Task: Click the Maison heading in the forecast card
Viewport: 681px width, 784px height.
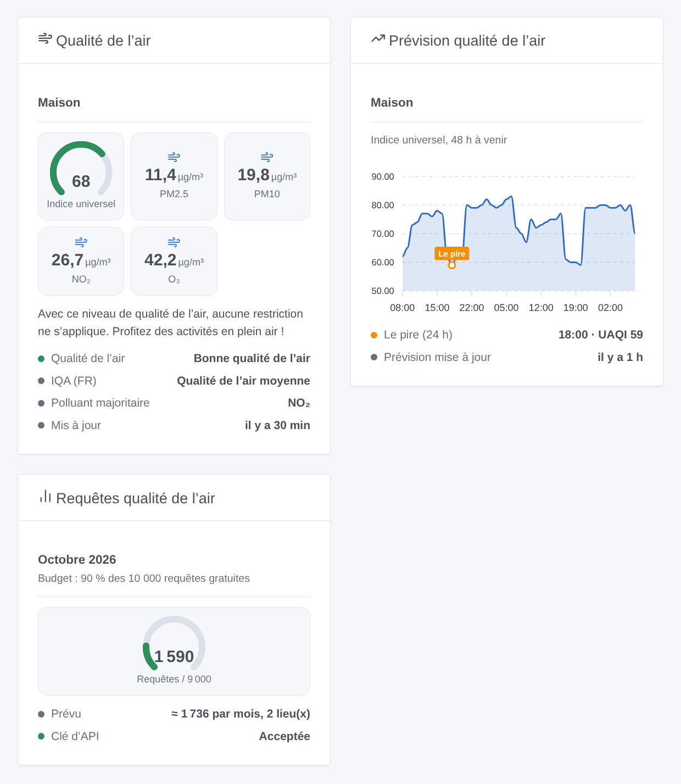Action: tap(392, 103)
